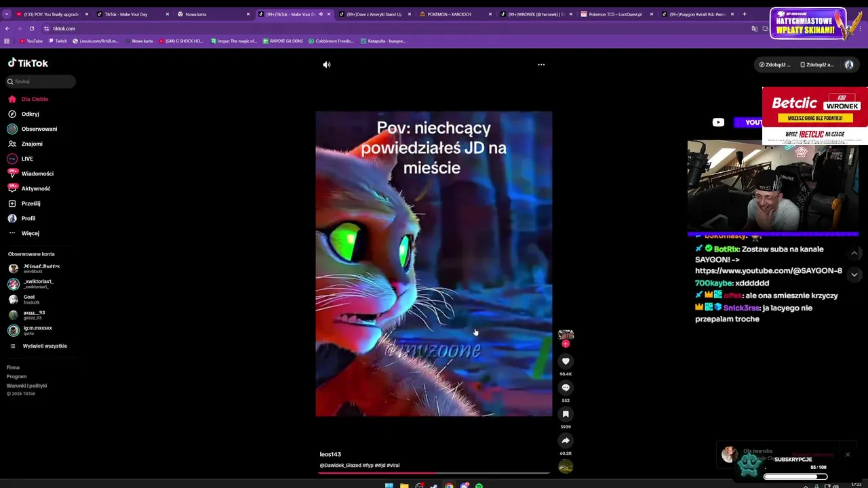
Task: Click the translate page icon in address bar
Action: tap(755, 28)
